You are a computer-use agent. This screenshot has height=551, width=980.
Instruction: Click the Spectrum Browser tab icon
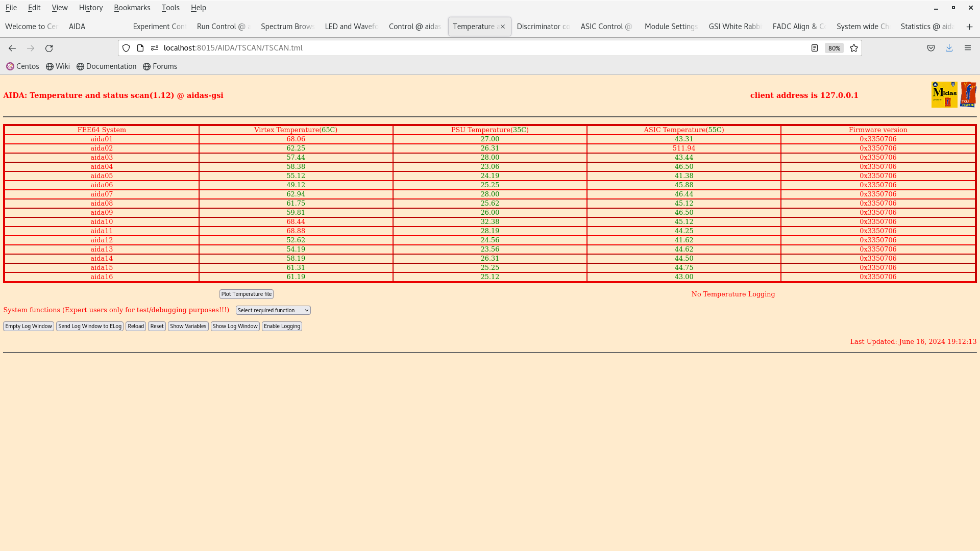pos(285,26)
